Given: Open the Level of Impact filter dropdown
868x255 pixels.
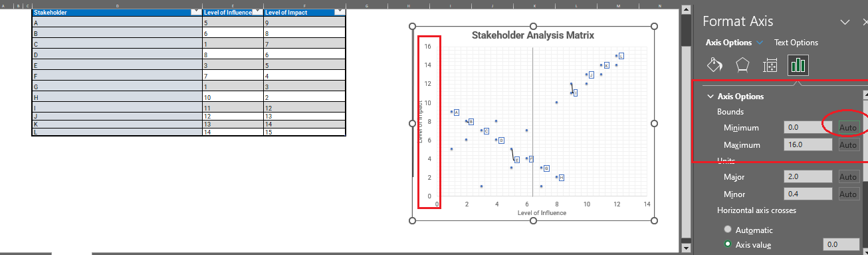Looking at the screenshot, I should click(x=339, y=12).
